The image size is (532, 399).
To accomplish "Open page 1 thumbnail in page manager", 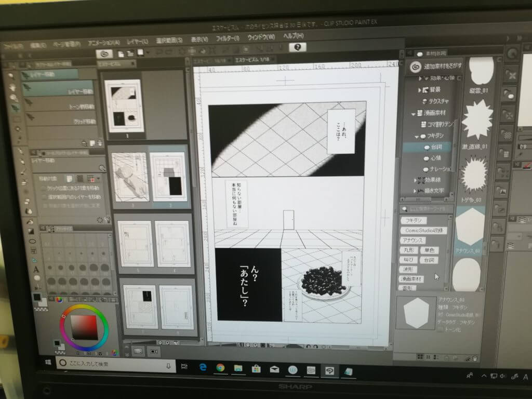I will [x=124, y=105].
